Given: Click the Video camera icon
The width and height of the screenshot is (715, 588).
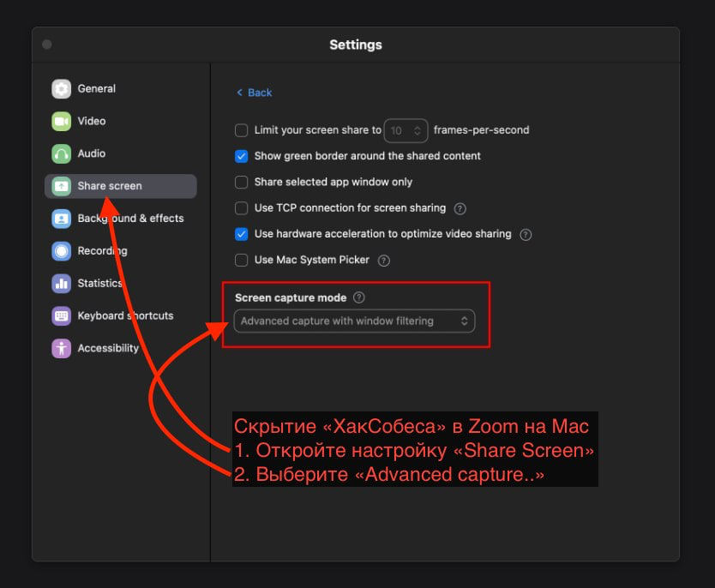Looking at the screenshot, I should coord(61,121).
